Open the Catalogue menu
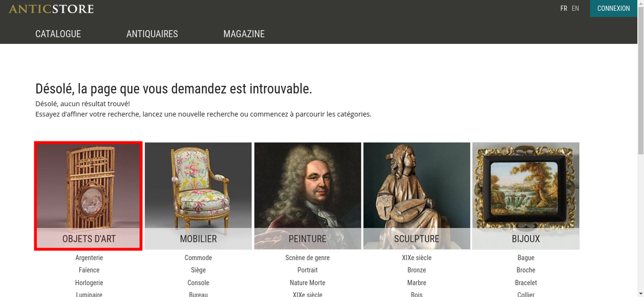 (x=58, y=34)
